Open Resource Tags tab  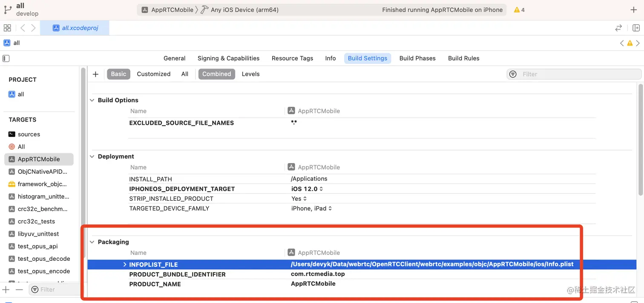292,58
